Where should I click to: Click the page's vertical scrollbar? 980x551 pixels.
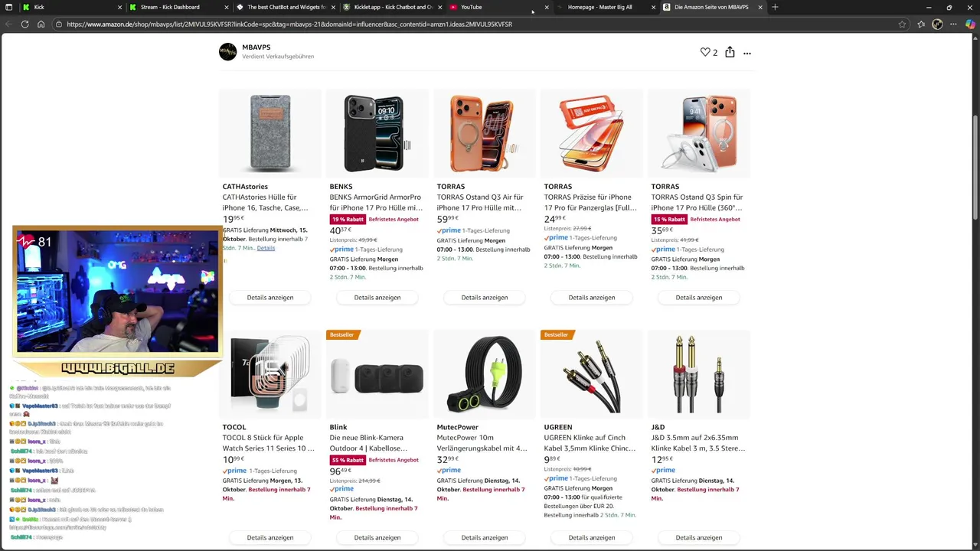(975, 153)
